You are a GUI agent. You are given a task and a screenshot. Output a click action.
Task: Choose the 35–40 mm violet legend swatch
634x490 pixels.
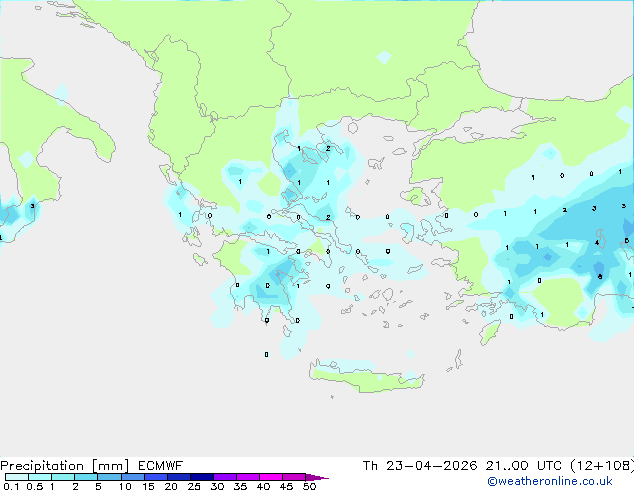tap(248, 477)
